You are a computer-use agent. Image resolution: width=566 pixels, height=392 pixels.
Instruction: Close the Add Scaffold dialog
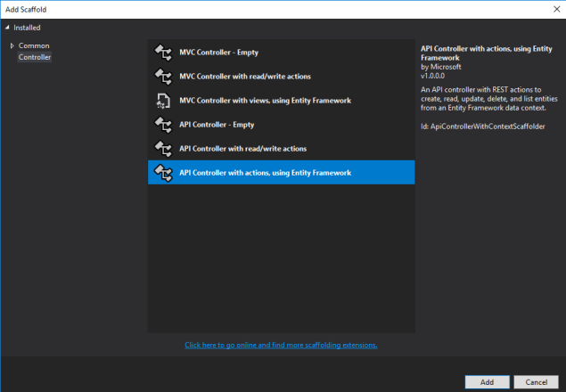click(x=554, y=8)
